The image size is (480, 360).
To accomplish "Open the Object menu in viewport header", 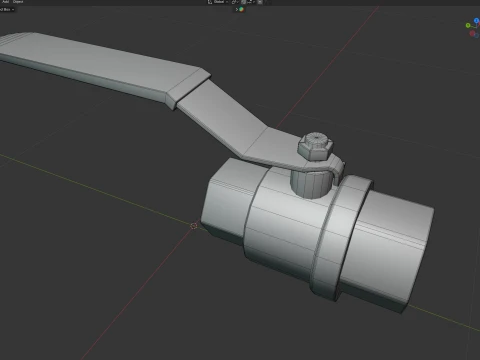I will click(18, 2).
